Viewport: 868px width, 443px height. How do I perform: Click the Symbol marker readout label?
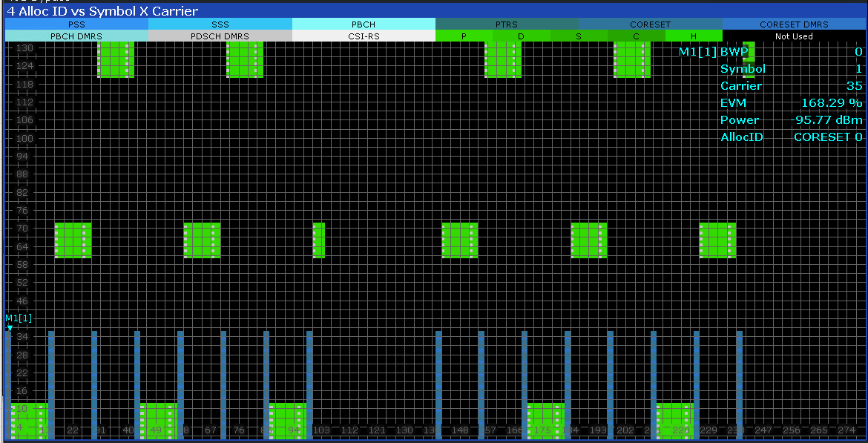pyautogui.click(x=743, y=69)
